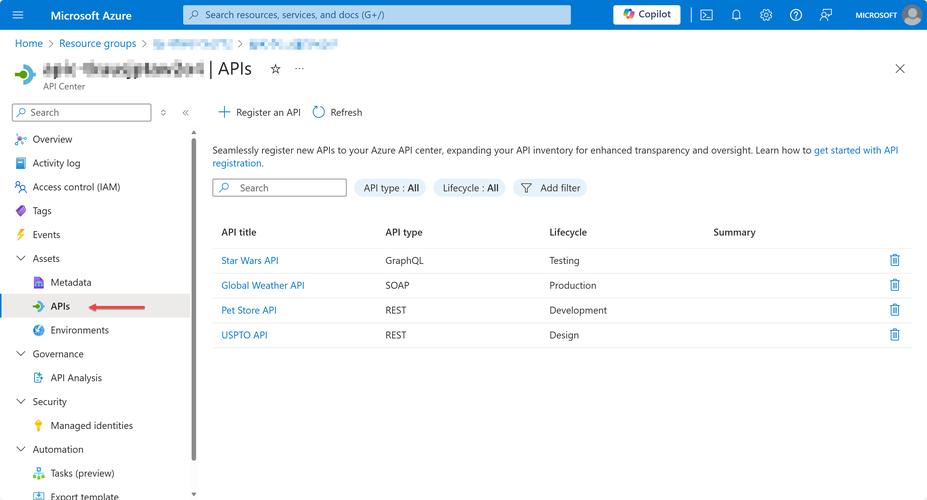
Task: Click the API Center resource icon
Action: click(x=25, y=74)
